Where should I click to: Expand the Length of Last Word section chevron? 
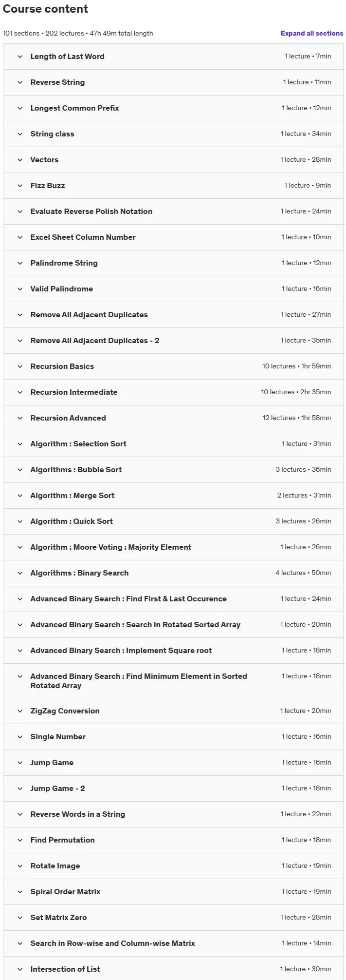pyautogui.click(x=20, y=57)
